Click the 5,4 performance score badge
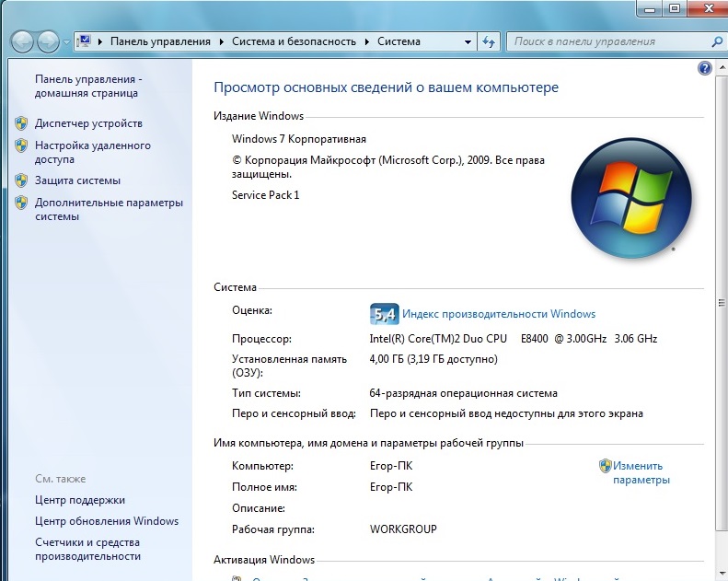Screen dimensions: 728x581 [x=383, y=313]
